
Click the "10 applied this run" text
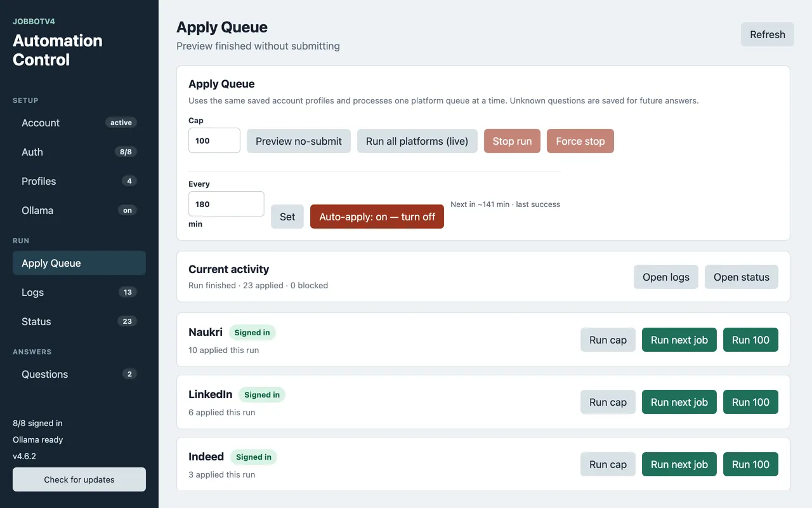click(x=223, y=350)
